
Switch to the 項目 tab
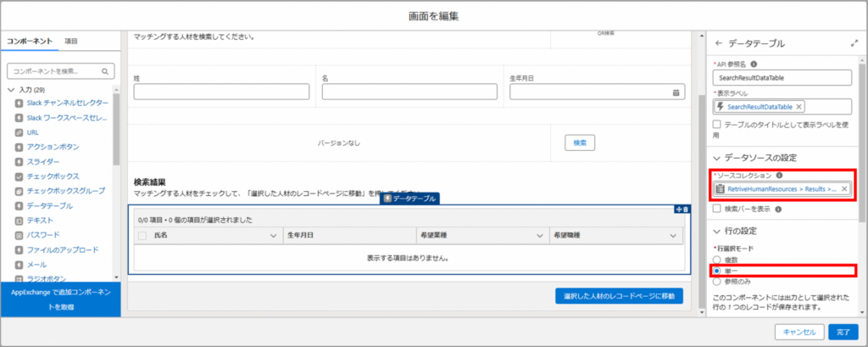point(71,41)
